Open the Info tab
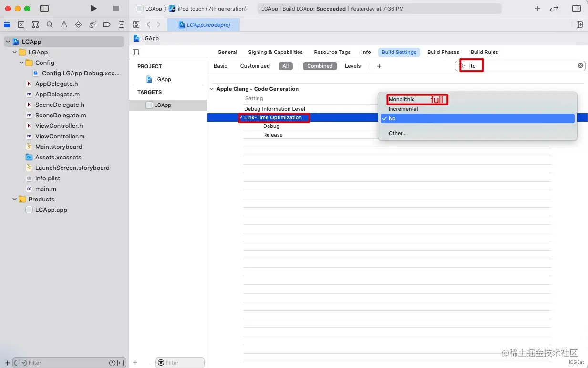Screen dimensions: 588x368 [x=366, y=52]
